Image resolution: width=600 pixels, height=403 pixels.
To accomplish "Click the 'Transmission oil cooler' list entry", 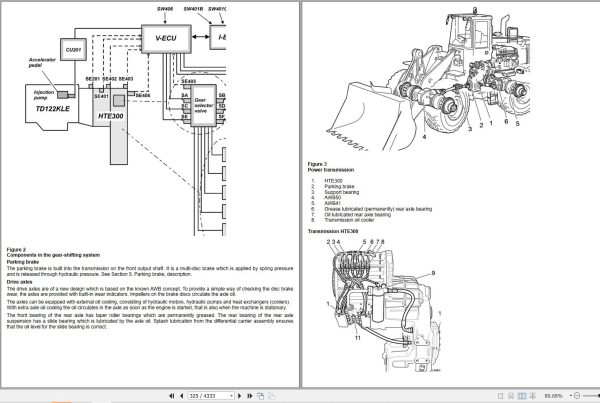I will click(349, 220).
